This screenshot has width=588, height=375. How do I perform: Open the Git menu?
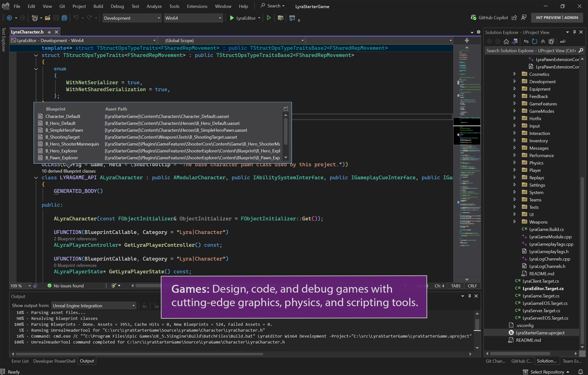point(62,6)
